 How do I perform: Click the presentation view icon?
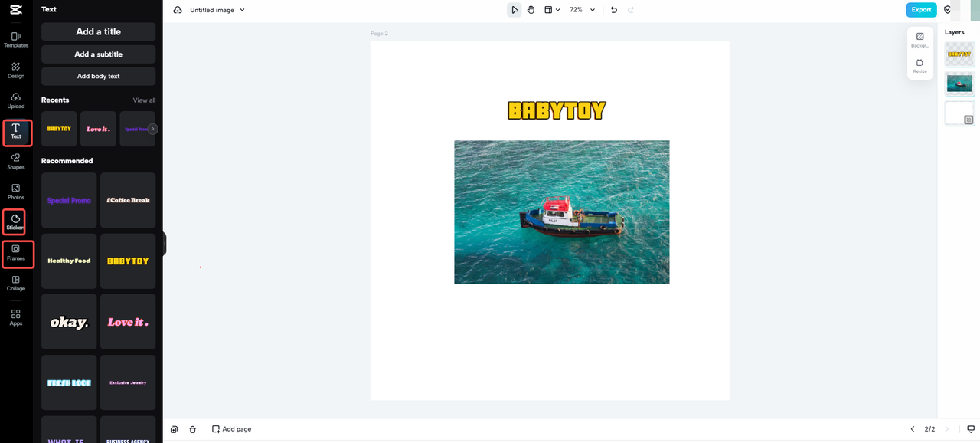coord(970,429)
